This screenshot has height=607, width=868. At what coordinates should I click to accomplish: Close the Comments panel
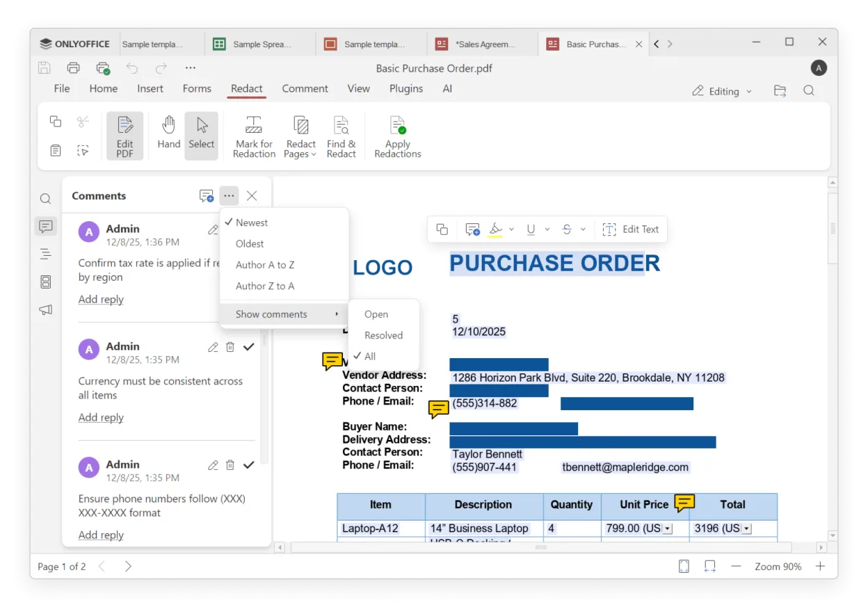click(x=252, y=196)
